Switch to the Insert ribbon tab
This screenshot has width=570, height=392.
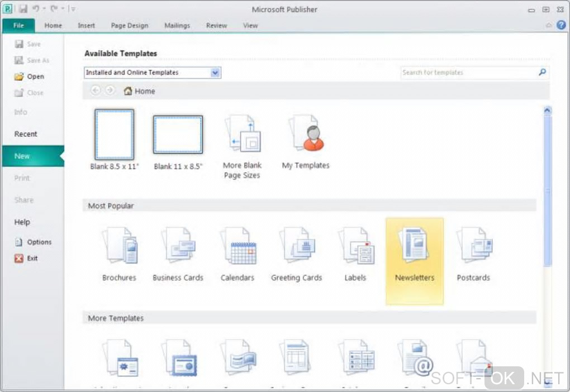[86, 26]
